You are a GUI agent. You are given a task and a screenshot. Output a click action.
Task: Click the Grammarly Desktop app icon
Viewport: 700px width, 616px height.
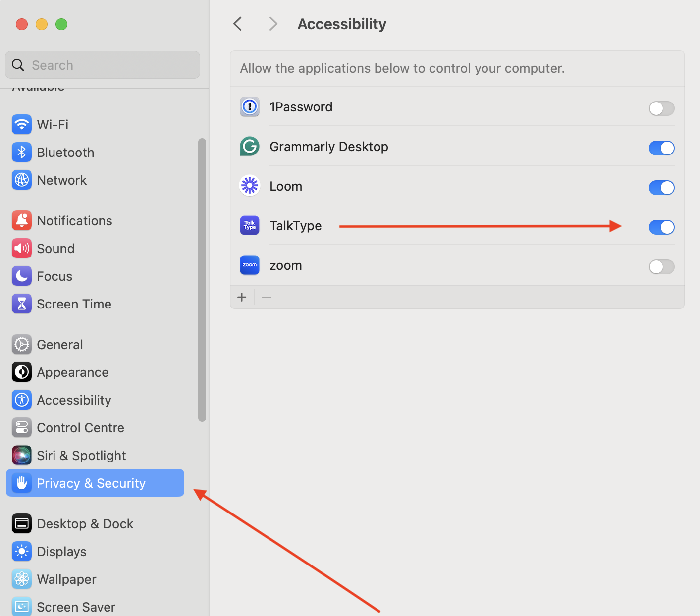[250, 147]
